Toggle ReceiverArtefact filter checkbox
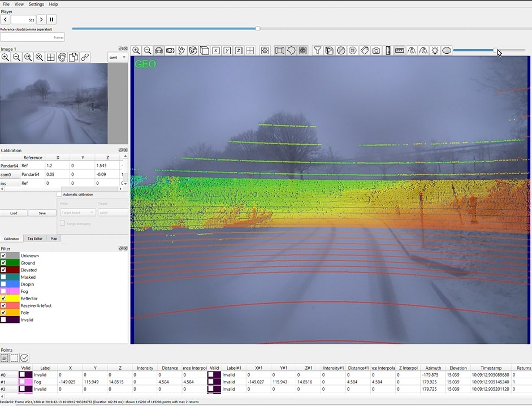This screenshot has height=406, width=532. pos(3,305)
